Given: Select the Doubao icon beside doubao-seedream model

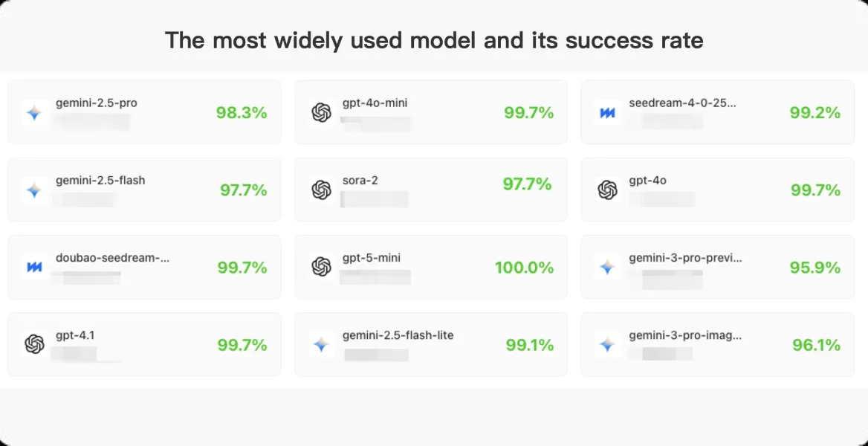Looking at the screenshot, I should pyautogui.click(x=34, y=267).
